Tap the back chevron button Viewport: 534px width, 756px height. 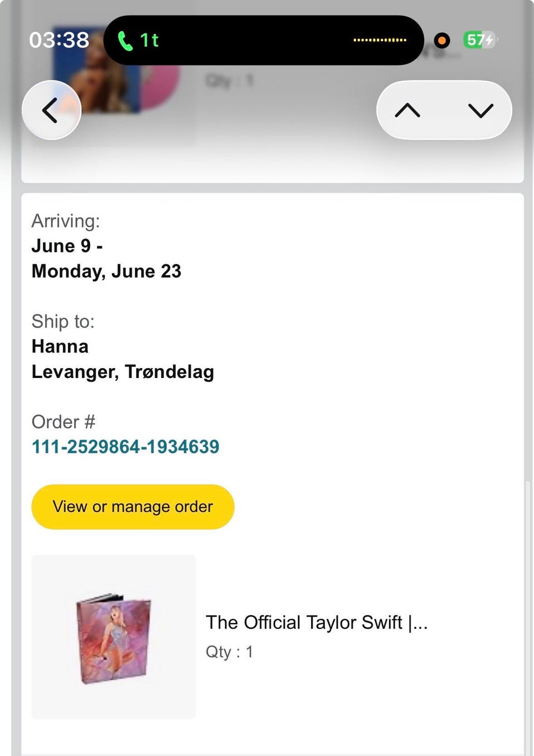51,110
